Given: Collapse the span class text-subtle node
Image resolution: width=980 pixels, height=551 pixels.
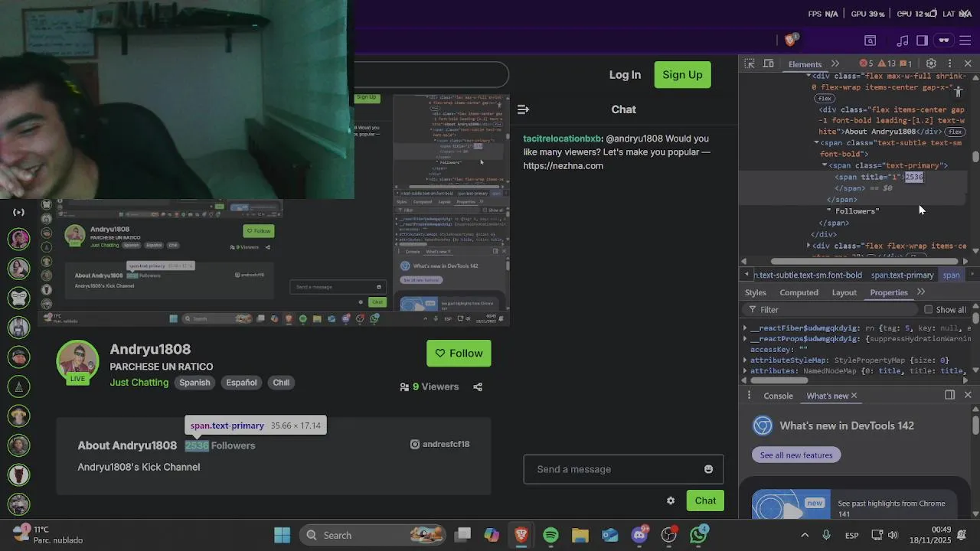Looking at the screenshot, I should pyautogui.click(x=816, y=142).
